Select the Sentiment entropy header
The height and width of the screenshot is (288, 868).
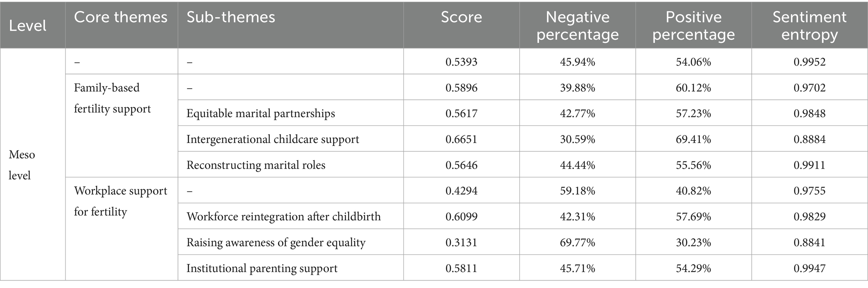[809, 26]
